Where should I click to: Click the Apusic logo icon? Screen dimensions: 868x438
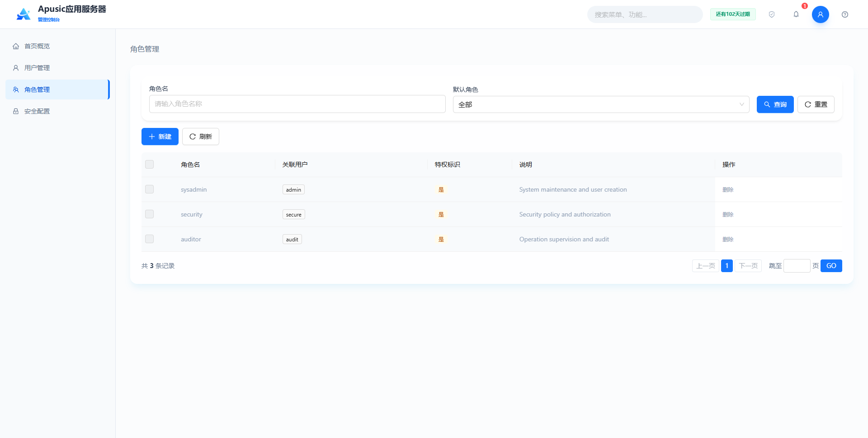(24, 14)
